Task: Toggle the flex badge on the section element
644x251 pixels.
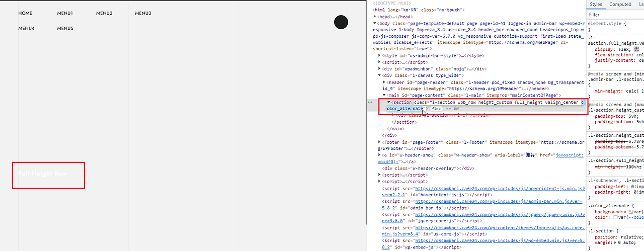Action: click(x=436, y=109)
